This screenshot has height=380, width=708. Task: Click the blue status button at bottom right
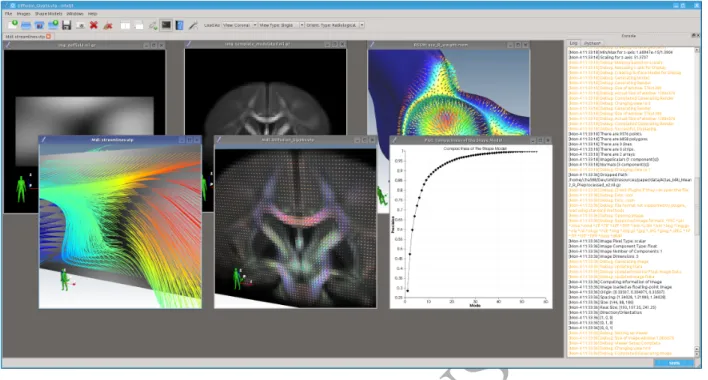pyautogui.click(x=674, y=363)
